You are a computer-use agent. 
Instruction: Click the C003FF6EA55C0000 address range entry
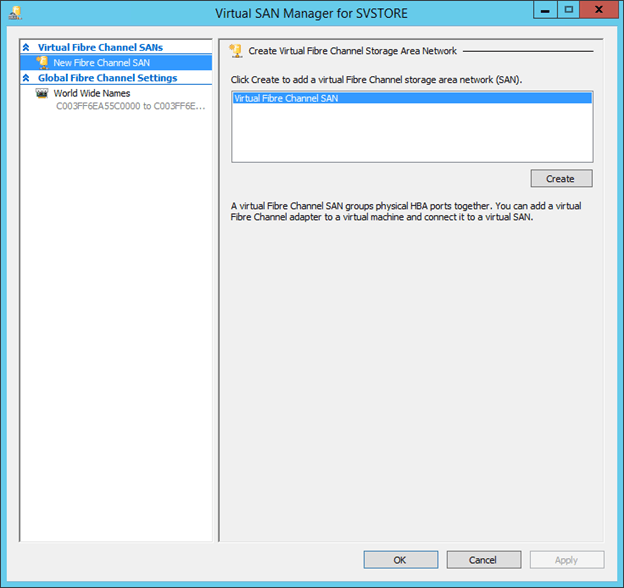tap(130, 105)
